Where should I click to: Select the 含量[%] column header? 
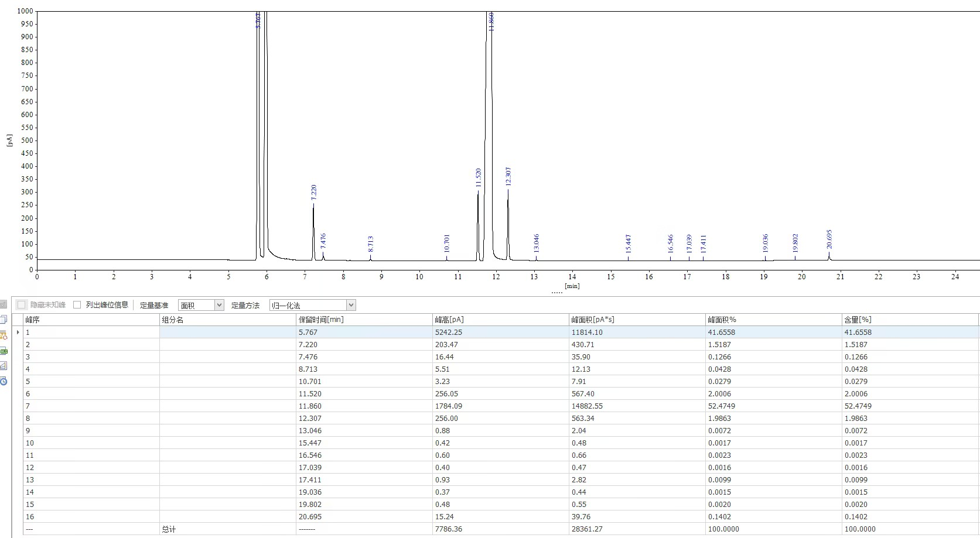[x=909, y=320]
